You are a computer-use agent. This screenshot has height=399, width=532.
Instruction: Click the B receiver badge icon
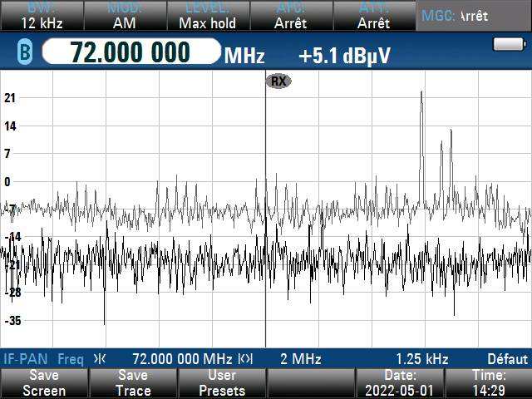click(x=24, y=54)
